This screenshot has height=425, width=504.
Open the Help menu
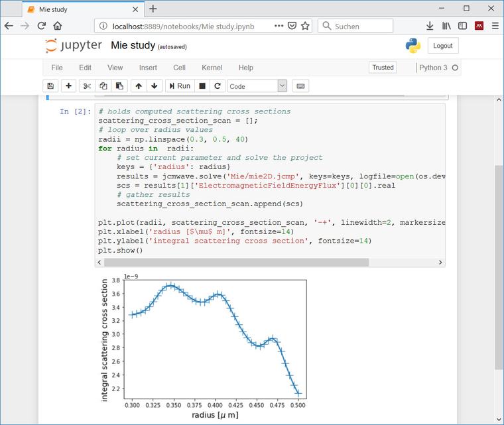(x=246, y=68)
